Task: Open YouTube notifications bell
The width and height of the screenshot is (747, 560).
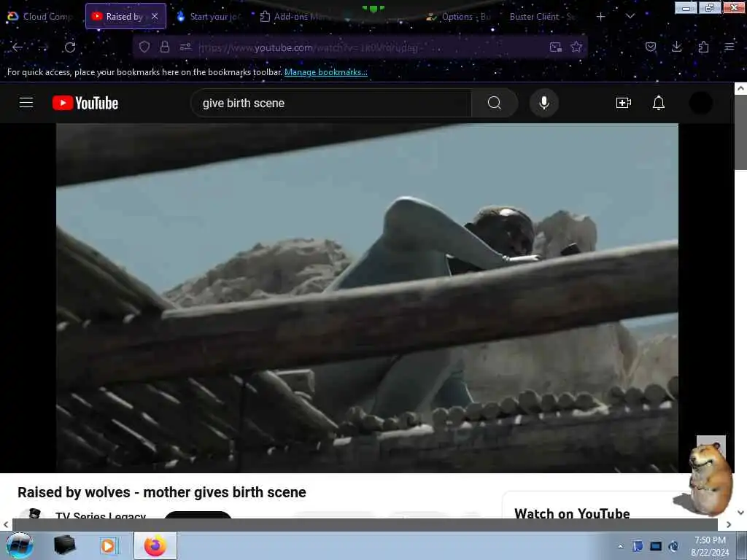Action: pos(659,103)
